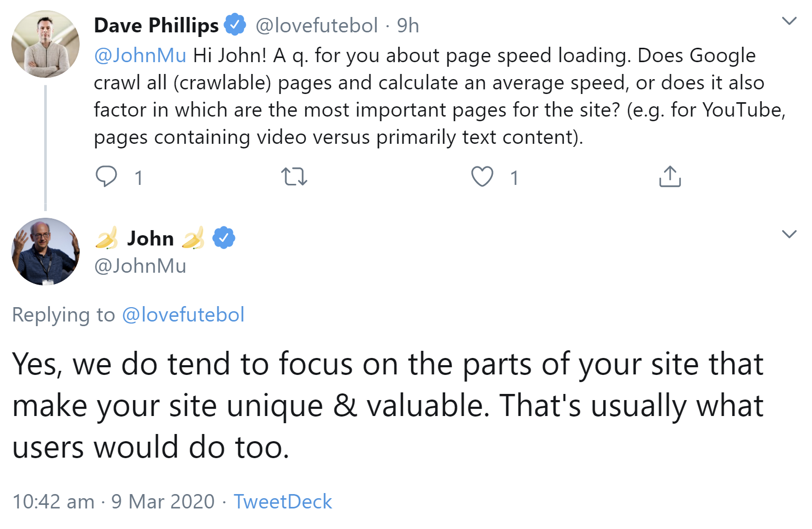Open the dropdown arrow next to the tweet date

pyautogui.click(x=790, y=234)
